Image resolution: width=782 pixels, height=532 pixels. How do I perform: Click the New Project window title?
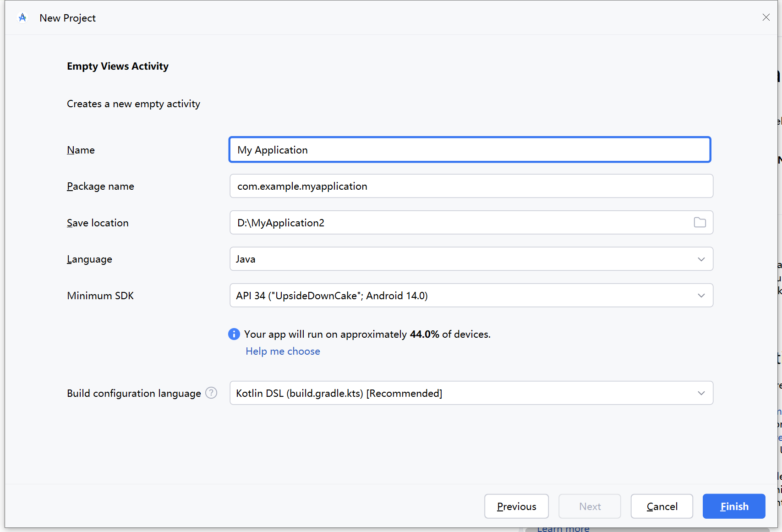68,18
